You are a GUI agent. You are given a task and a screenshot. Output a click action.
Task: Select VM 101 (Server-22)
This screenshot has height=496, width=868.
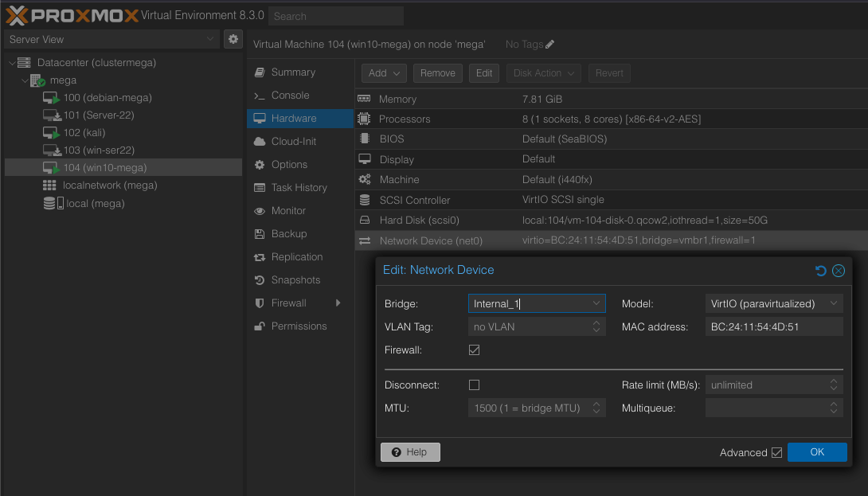[x=99, y=115]
